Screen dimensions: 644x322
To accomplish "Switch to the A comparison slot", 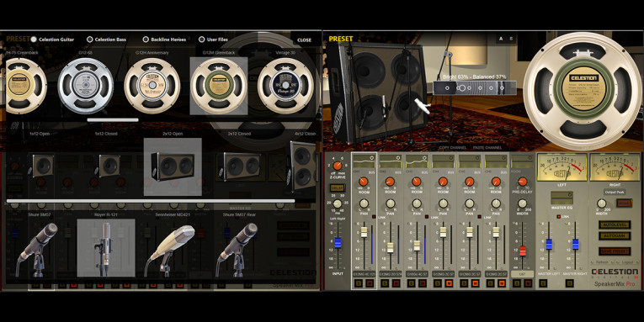I will (x=501, y=39).
